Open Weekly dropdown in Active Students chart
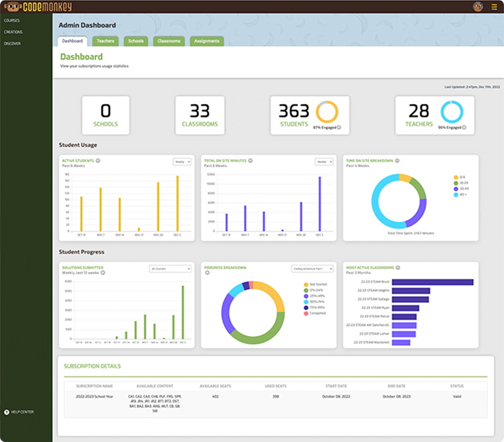Screen dimensions: 504x442 pyautogui.click(x=182, y=161)
